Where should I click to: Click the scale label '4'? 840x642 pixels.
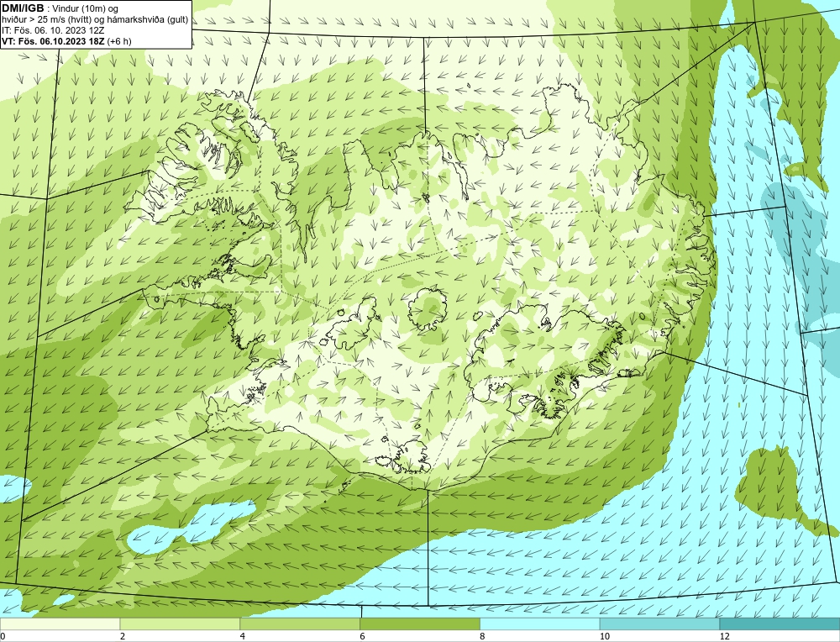243,636
